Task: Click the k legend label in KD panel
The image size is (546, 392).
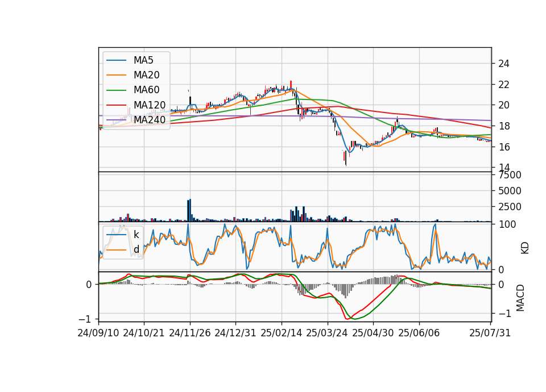Action: pos(136,235)
